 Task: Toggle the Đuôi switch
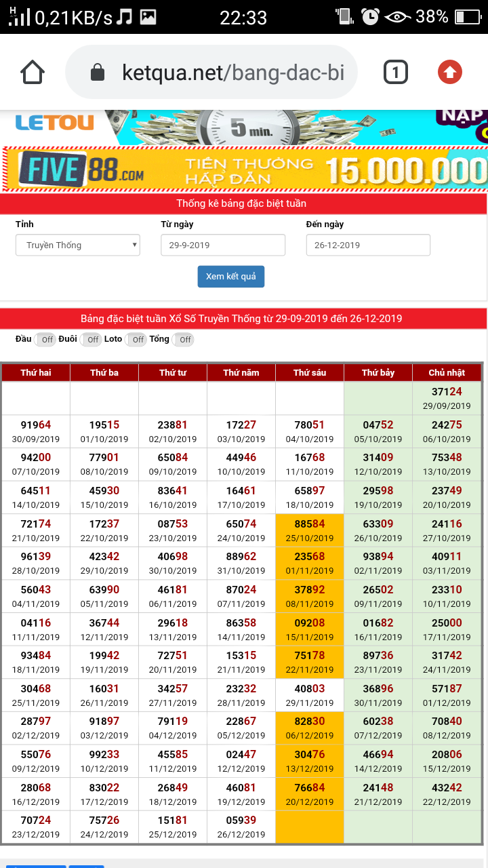point(91,340)
